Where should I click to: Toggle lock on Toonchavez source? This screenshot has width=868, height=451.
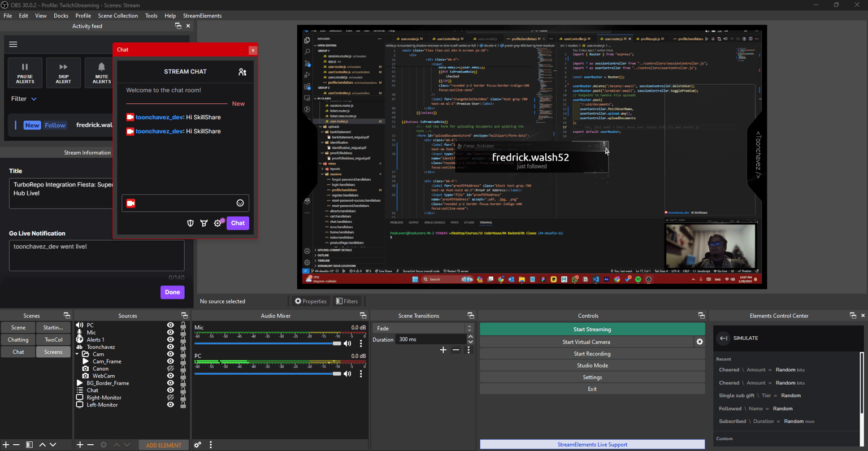(x=183, y=347)
